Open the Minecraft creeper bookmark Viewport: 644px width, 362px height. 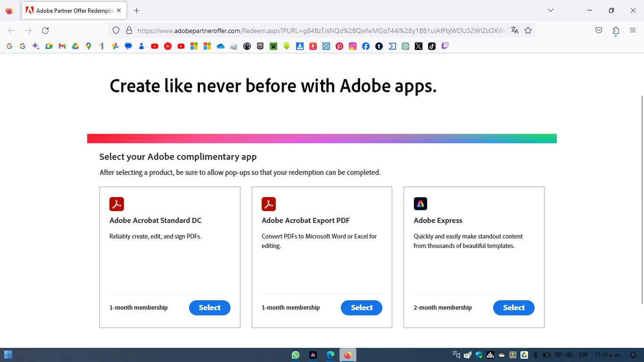pyautogui.click(x=273, y=46)
